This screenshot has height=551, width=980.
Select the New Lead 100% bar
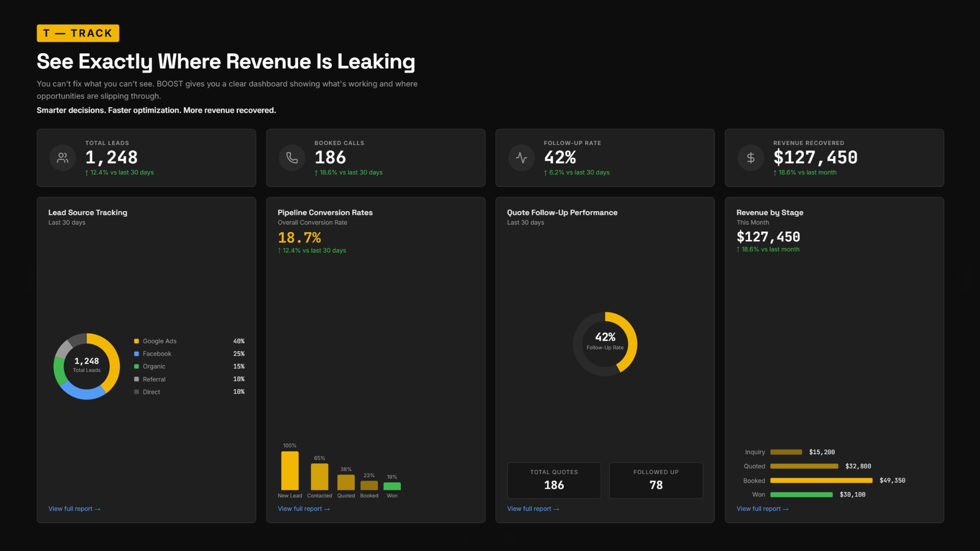click(290, 470)
